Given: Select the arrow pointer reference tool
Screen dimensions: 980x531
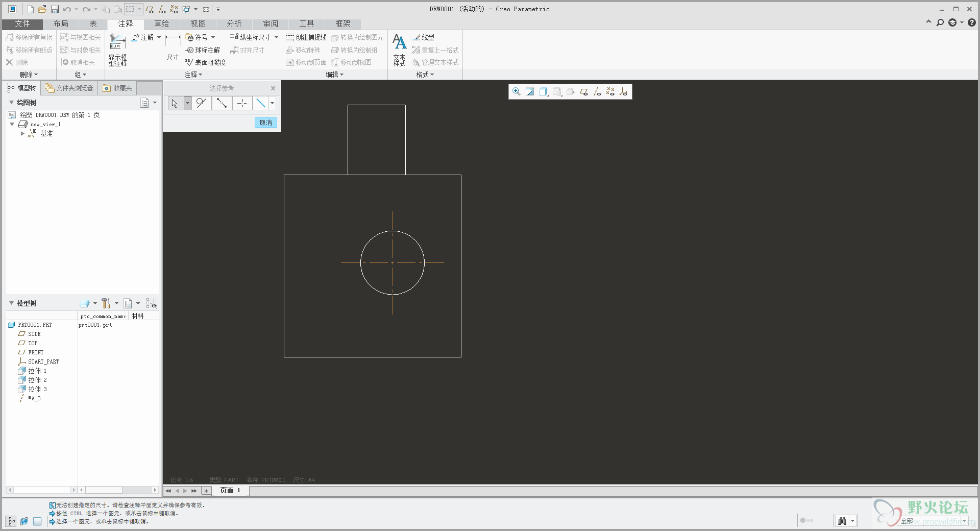Looking at the screenshot, I should tap(175, 103).
